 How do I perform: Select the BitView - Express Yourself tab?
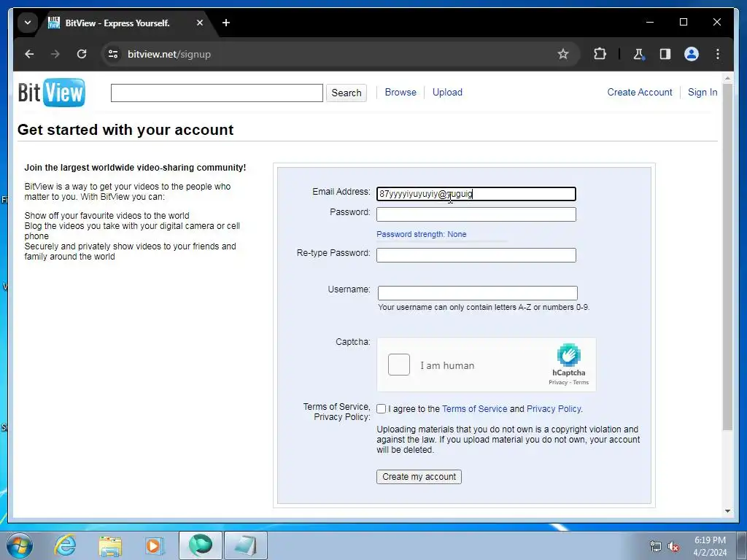[117, 23]
